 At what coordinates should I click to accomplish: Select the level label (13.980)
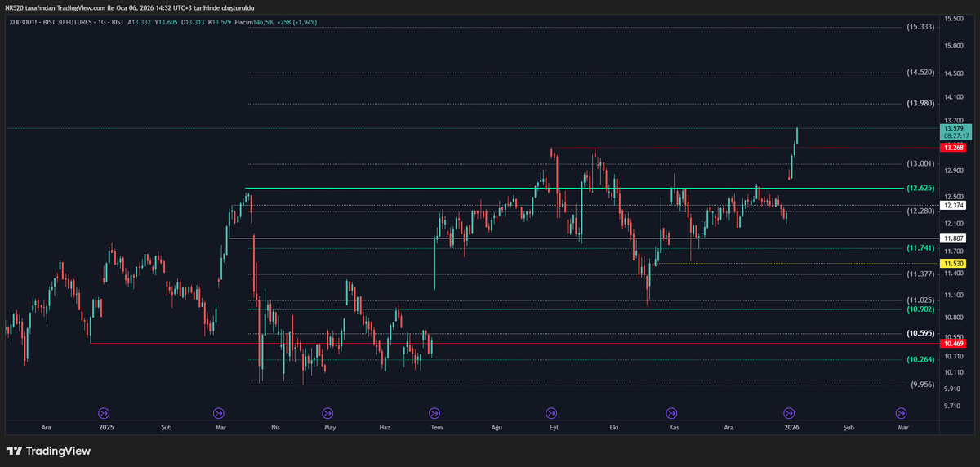tap(920, 103)
